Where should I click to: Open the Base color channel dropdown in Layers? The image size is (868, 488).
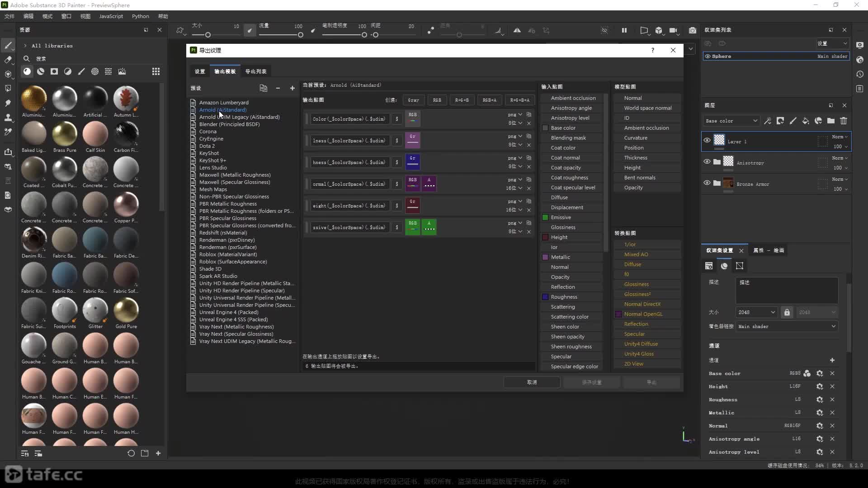click(731, 121)
